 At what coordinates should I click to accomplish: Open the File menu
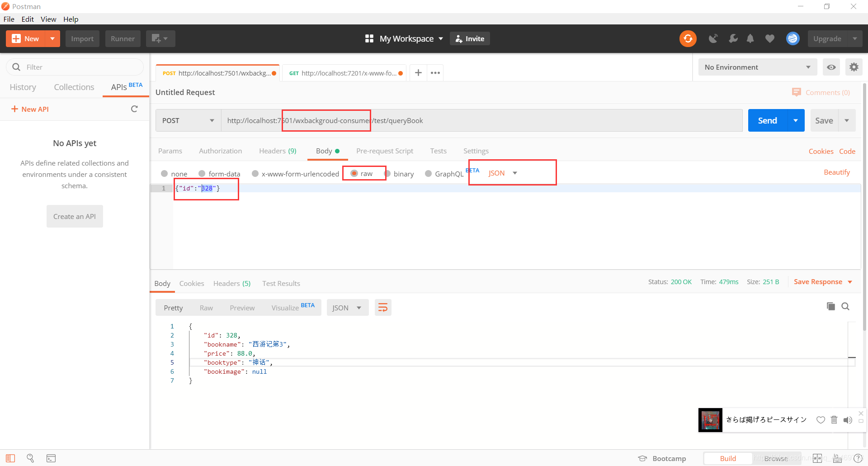point(9,19)
